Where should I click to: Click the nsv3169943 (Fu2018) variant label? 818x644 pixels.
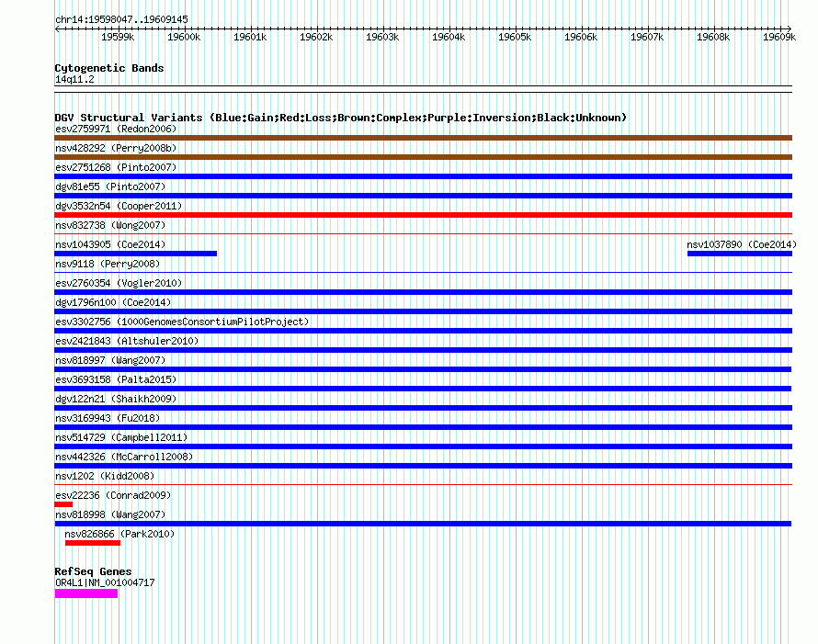[108, 418]
